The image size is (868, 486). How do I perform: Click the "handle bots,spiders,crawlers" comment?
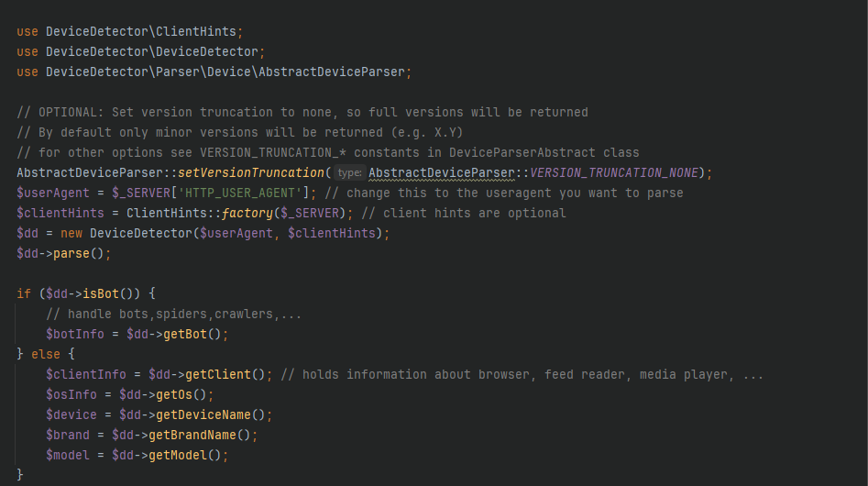(172, 314)
